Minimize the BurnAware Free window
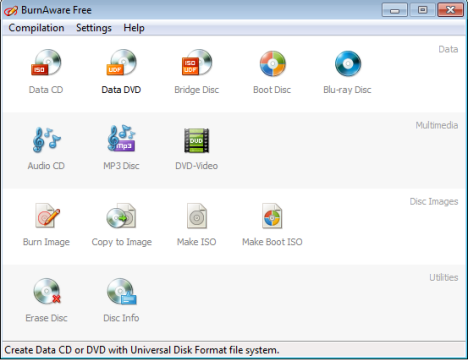This screenshot has width=468, height=360. click(x=395, y=10)
